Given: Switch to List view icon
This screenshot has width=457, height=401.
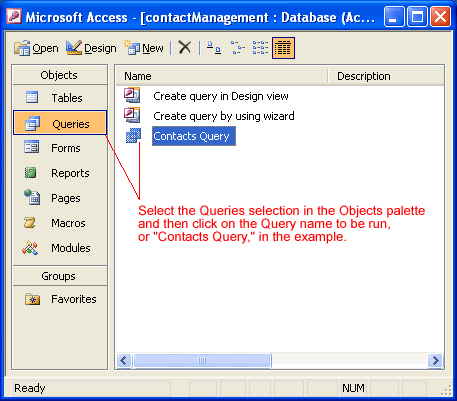Looking at the screenshot, I should pyautogui.click(x=260, y=48).
